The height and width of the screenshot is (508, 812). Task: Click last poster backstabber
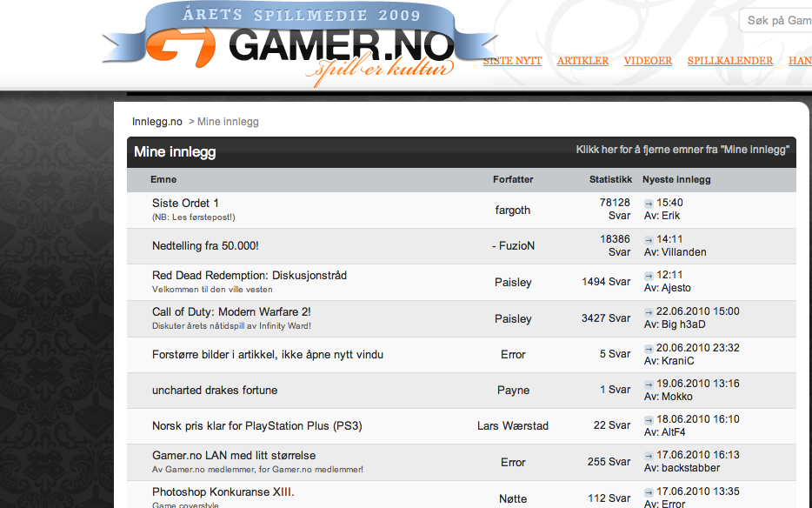coord(690,468)
